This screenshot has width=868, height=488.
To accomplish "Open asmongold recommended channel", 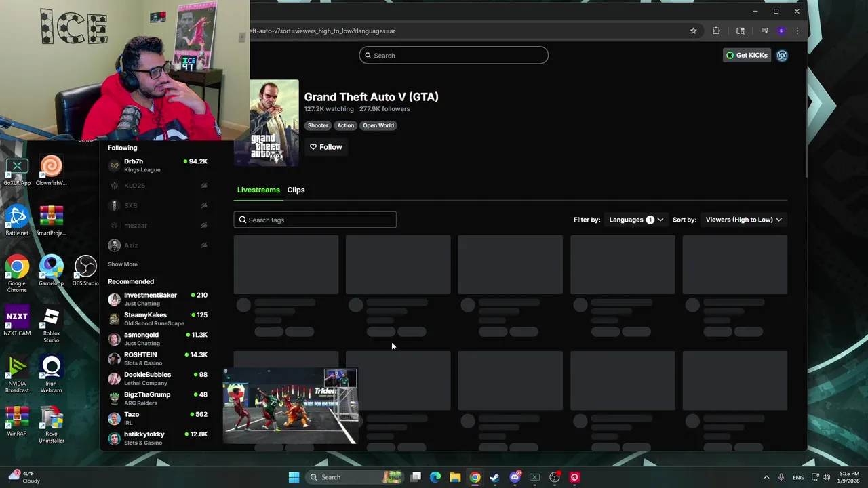I will (157, 339).
